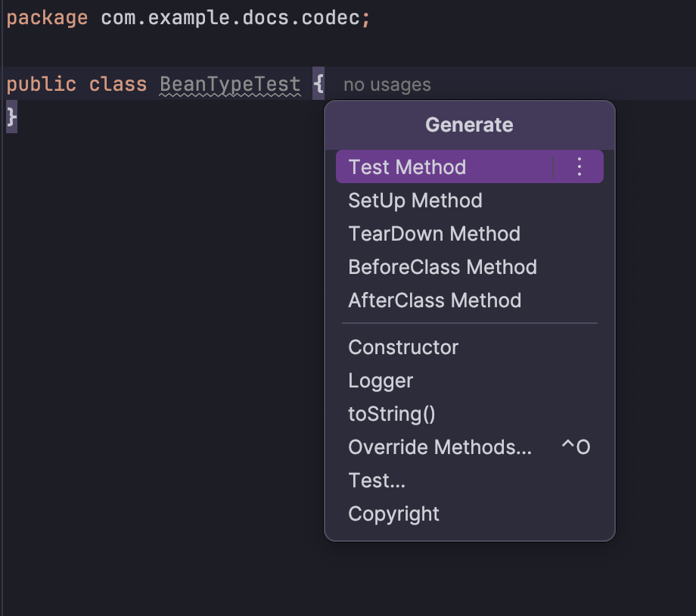Generate a Copyright notice
Screen dimensions: 696x616
(x=393, y=513)
